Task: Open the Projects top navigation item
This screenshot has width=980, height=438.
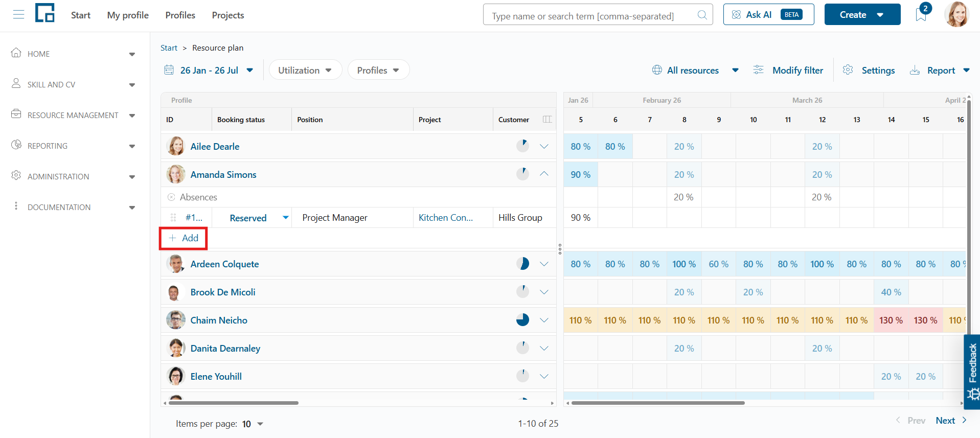Action: (228, 15)
